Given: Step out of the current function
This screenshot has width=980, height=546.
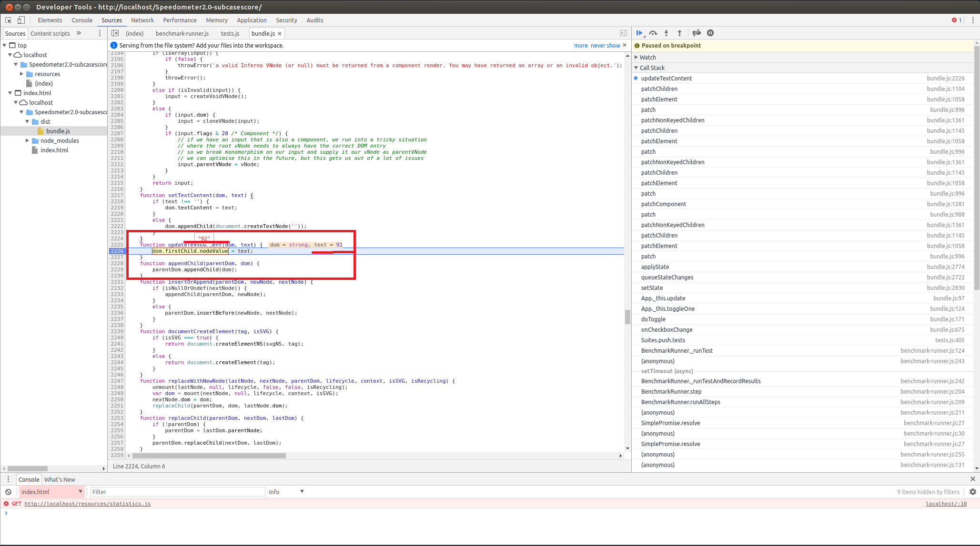Looking at the screenshot, I should (x=680, y=33).
